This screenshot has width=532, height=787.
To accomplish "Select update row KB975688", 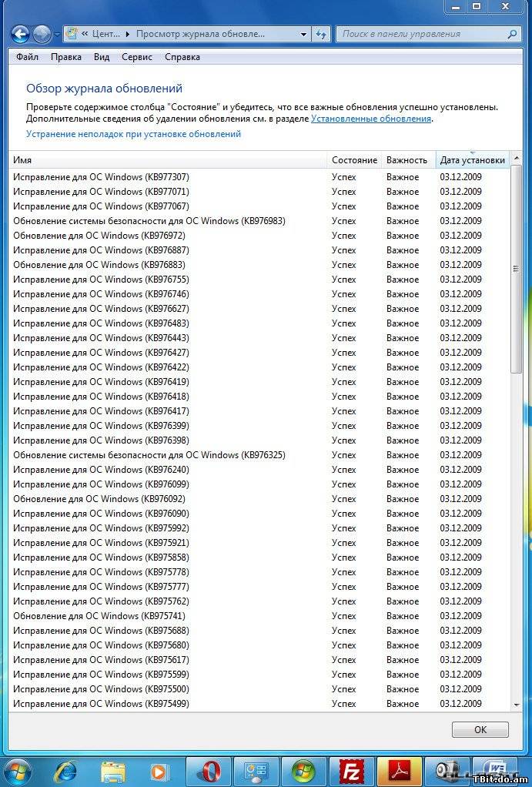I will tap(259, 631).
